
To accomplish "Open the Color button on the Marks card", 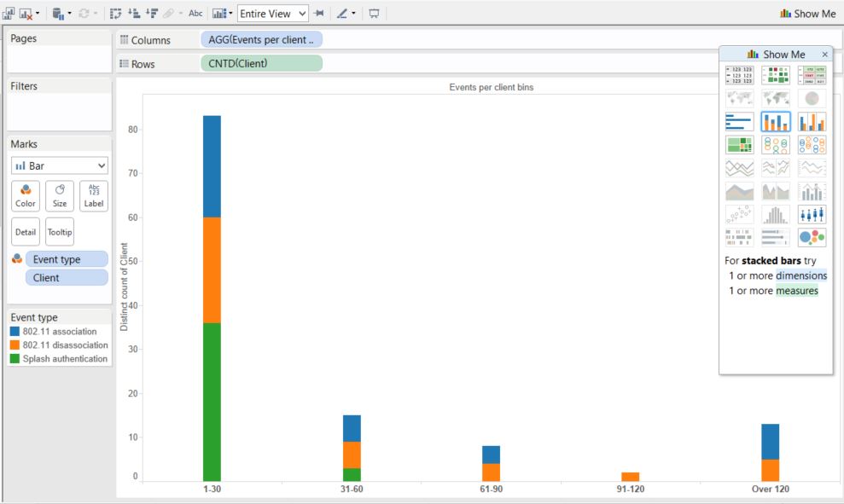I will 25,196.
